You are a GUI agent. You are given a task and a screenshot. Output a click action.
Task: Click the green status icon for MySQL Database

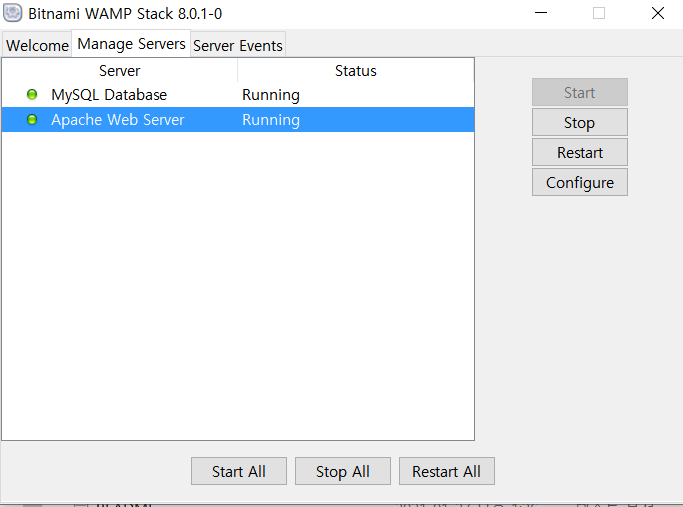click(x=32, y=94)
